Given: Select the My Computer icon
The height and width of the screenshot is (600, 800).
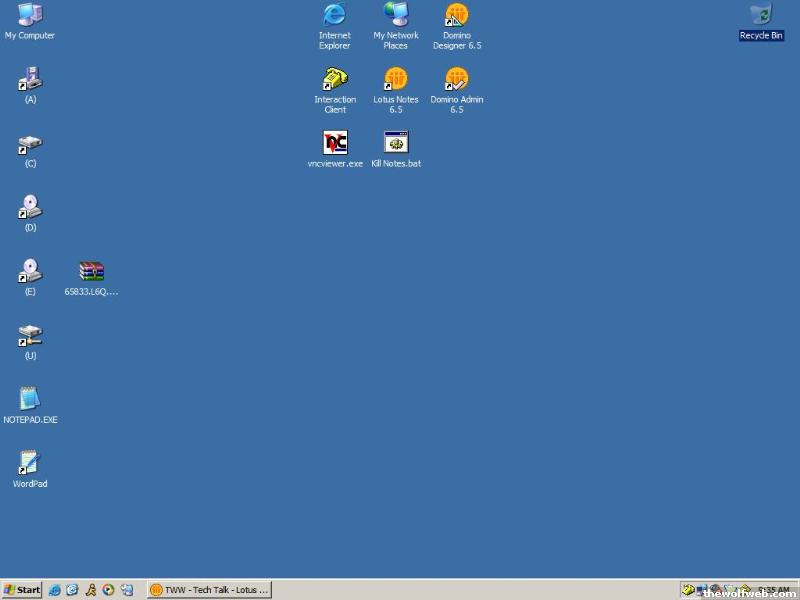Looking at the screenshot, I should (30, 15).
